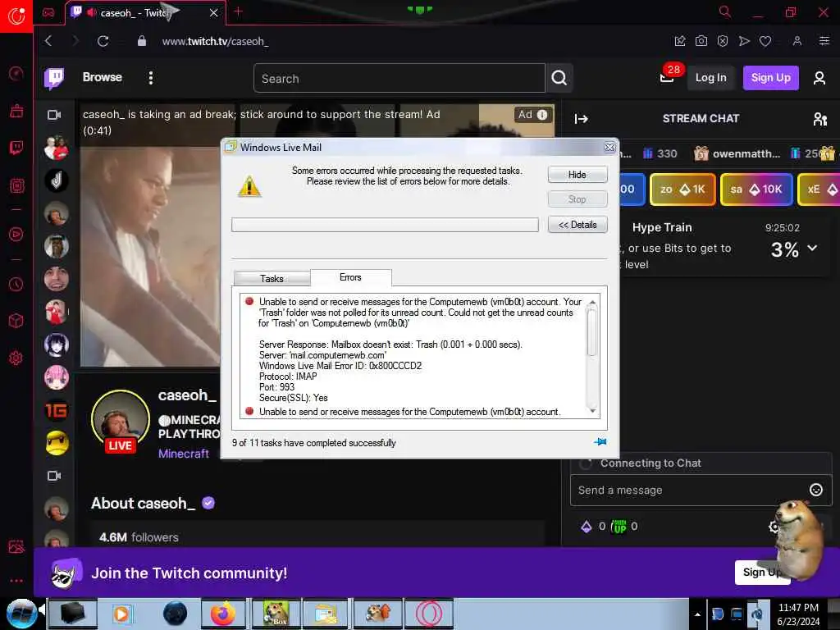The width and height of the screenshot is (840, 630).
Task: Open the ad info icon
Action: (542, 115)
